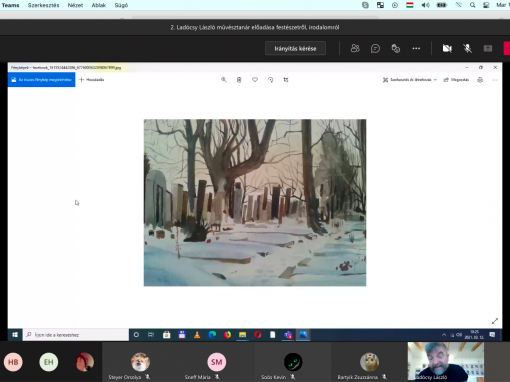Click the share content tray icon

pos(488,48)
